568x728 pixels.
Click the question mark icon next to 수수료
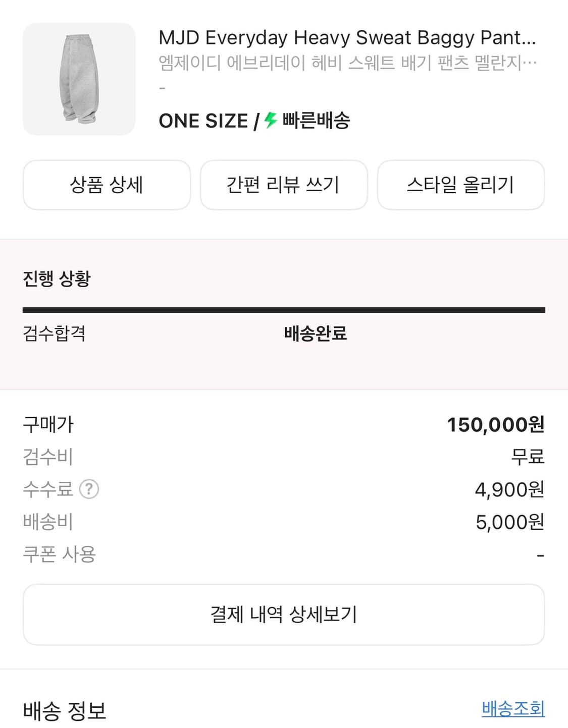coord(89,489)
